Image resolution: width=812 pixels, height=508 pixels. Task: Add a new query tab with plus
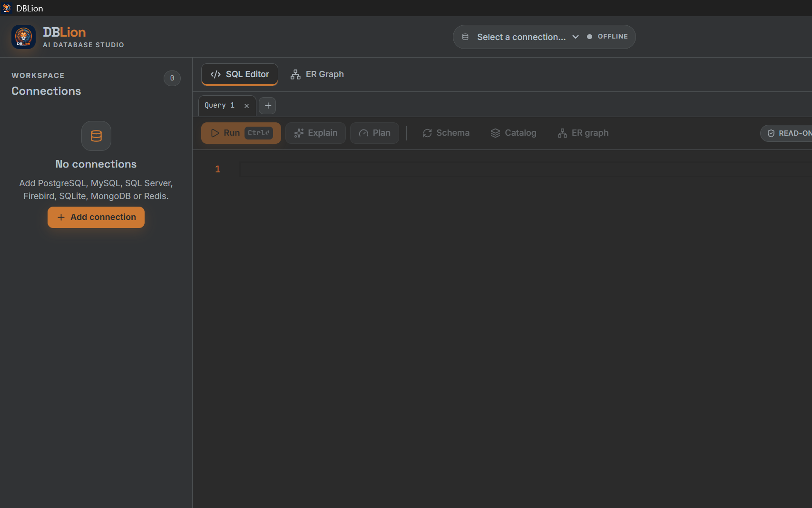[268, 106]
